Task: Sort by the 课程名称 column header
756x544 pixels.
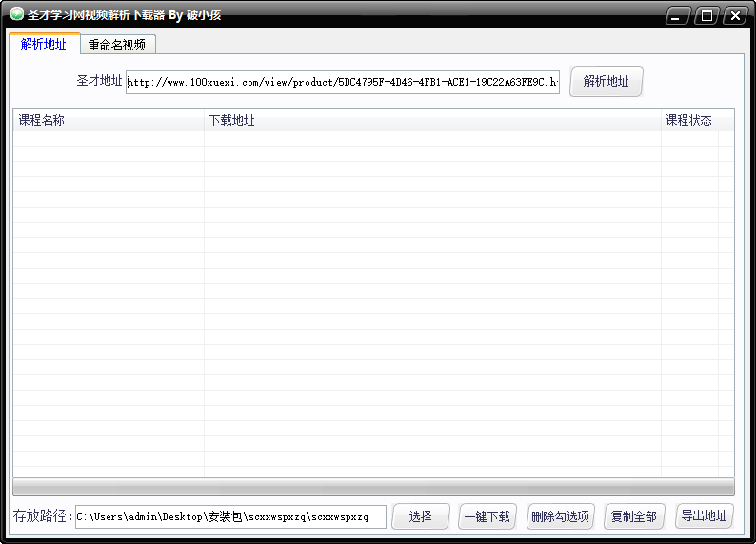Action: [x=108, y=120]
